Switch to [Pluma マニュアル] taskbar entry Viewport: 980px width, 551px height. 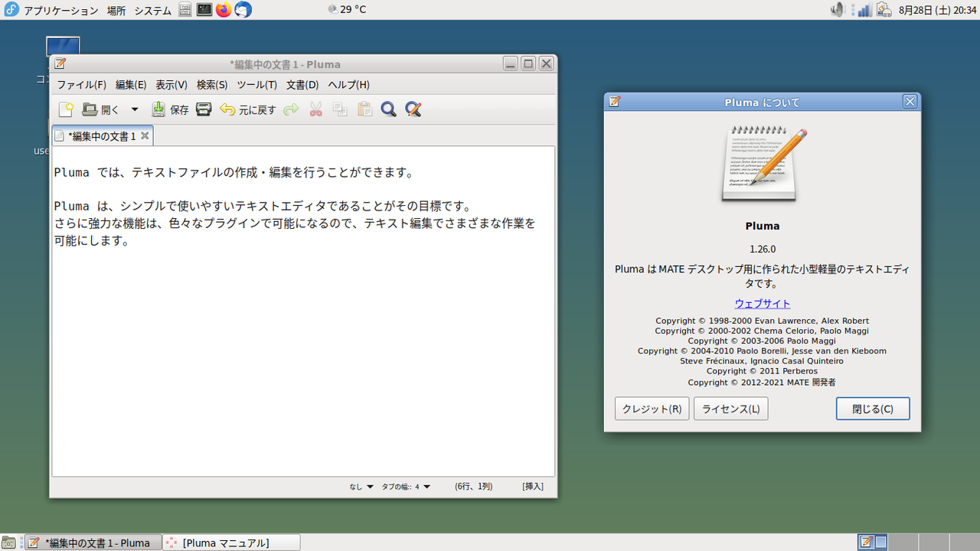(x=231, y=543)
